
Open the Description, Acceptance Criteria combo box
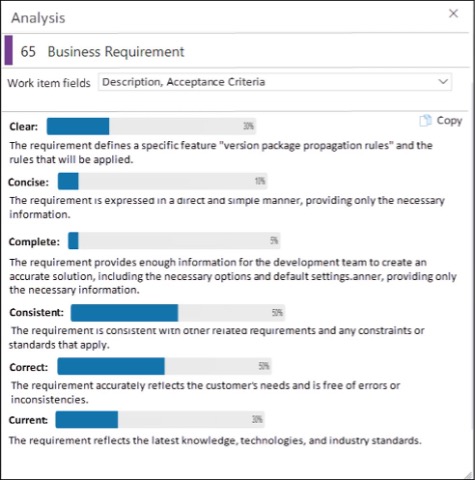point(275,82)
